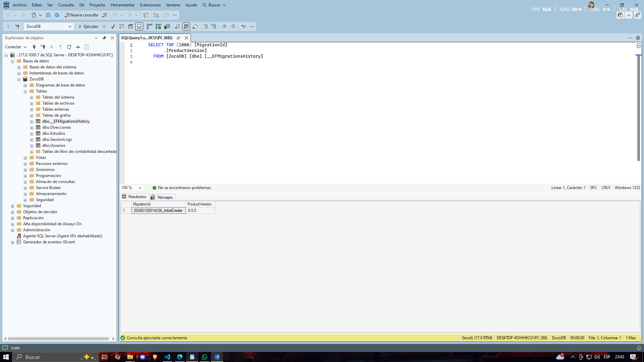Toggle auto-hide pin for Explorador de objetos
Image resolution: width=644 pixels, height=362 pixels.
click(x=104, y=38)
